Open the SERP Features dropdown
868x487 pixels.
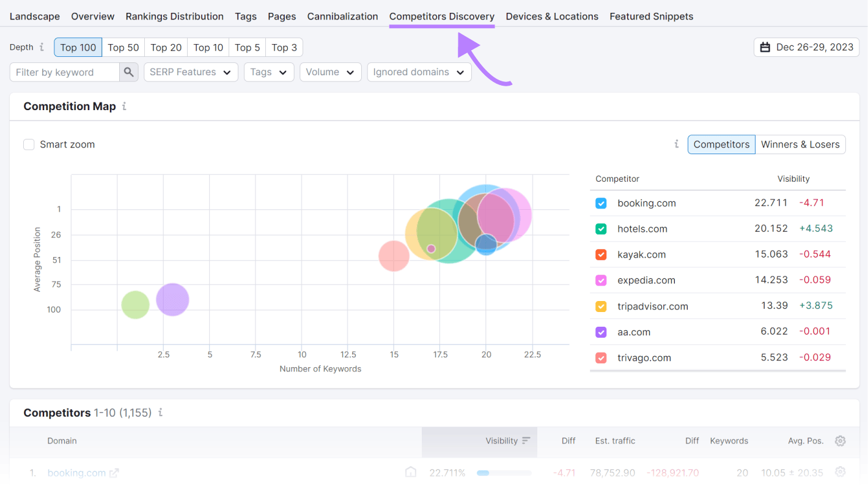point(191,72)
